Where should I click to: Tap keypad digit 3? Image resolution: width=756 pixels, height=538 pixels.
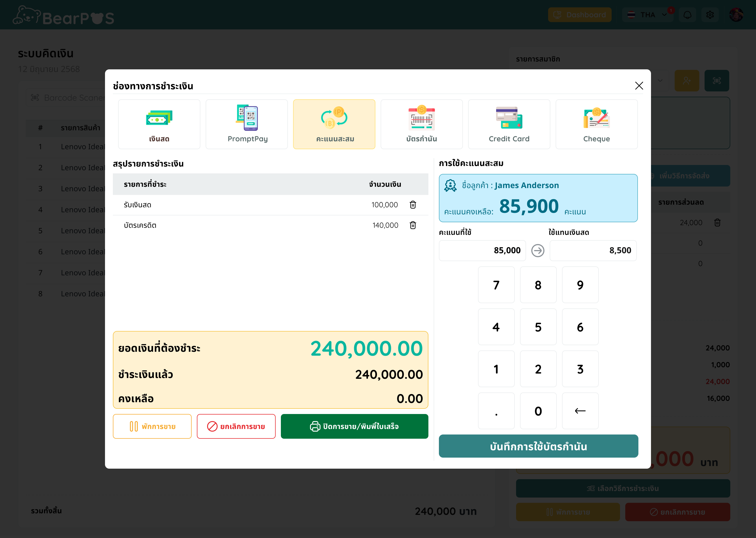580,369
